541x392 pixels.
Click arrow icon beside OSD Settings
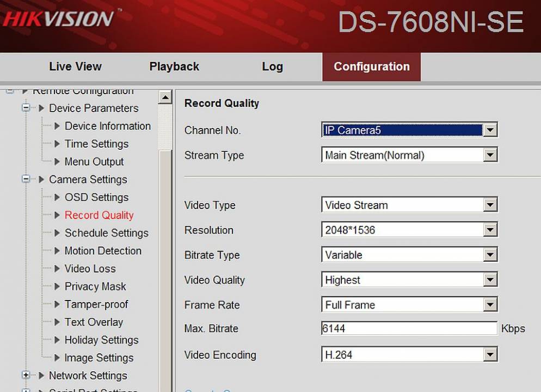pyautogui.click(x=57, y=197)
